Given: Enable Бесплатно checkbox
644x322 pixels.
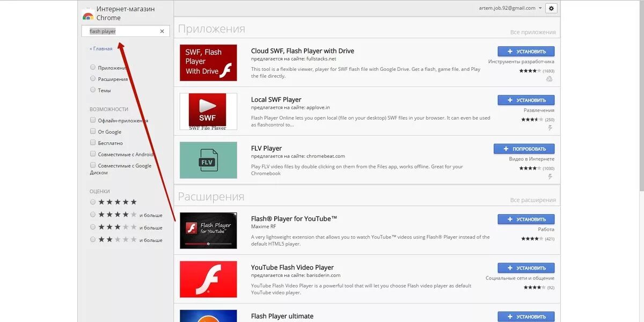Looking at the screenshot, I should pyautogui.click(x=93, y=143).
